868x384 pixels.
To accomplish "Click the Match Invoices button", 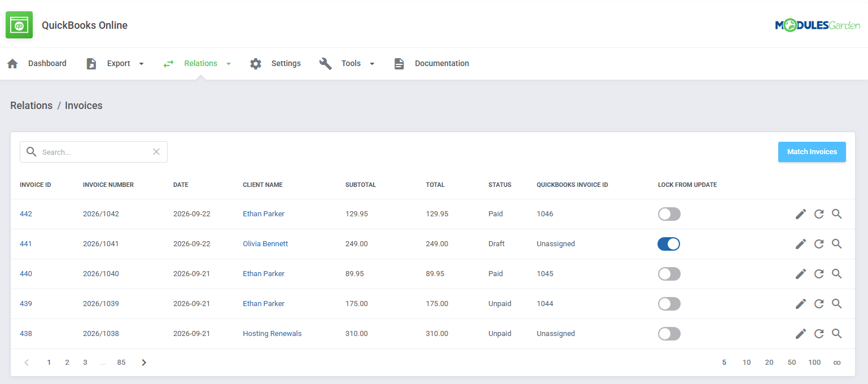I will [812, 152].
